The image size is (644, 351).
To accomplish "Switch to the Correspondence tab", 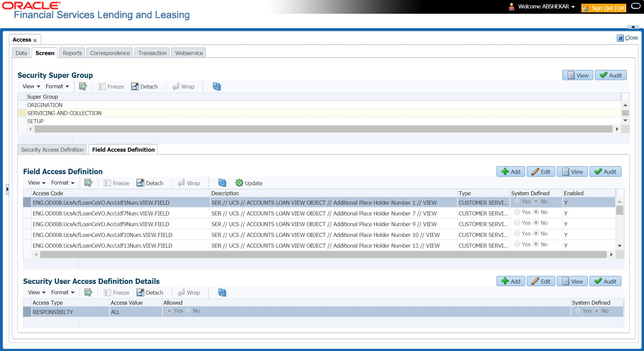I will pyautogui.click(x=110, y=53).
